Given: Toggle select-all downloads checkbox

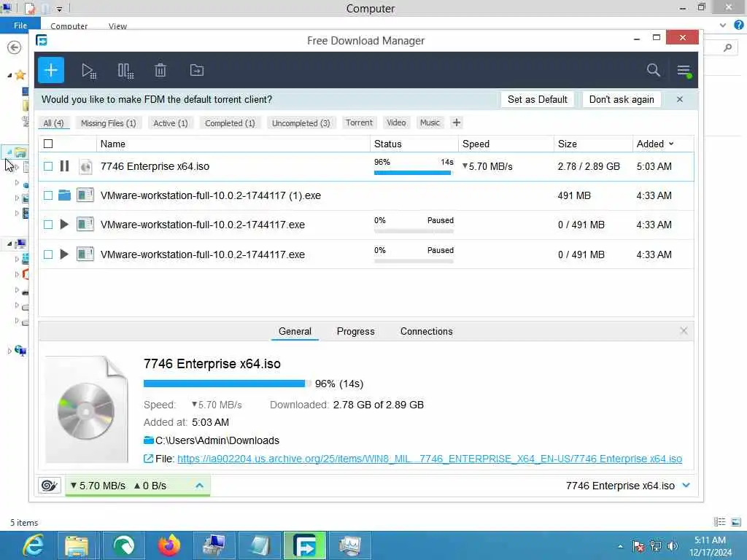Looking at the screenshot, I should pyautogui.click(x=48, y=144).
